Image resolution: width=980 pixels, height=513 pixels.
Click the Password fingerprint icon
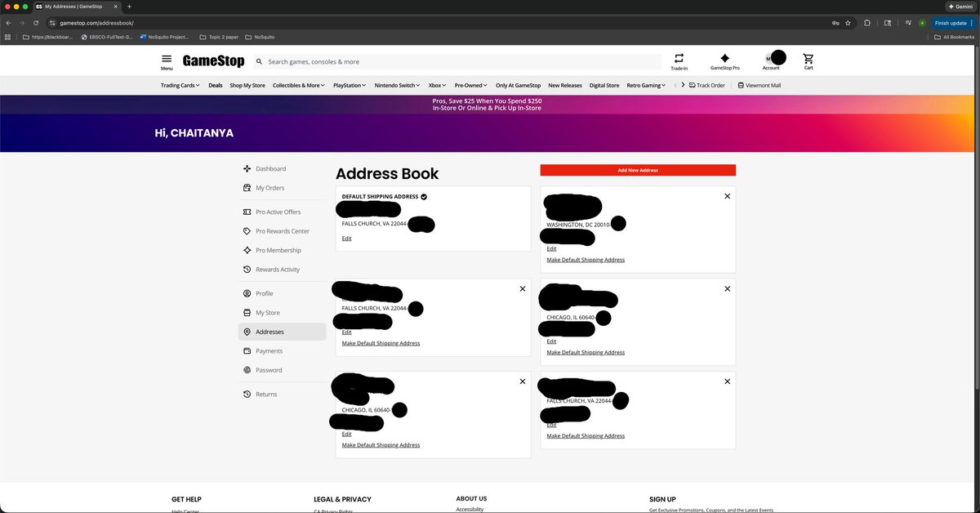(x=247, y=370)
